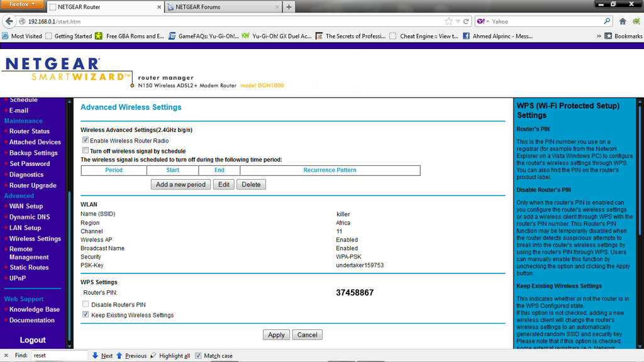Check Turn off wireless signal by schedule
Viewport: 644px width, 362px height.
click(86, 150)
